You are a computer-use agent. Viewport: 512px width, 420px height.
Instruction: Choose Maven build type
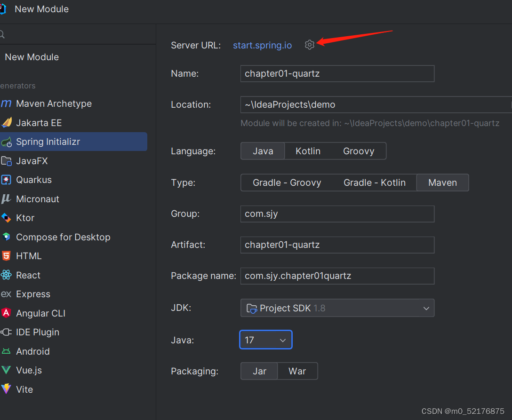[442, 182]
